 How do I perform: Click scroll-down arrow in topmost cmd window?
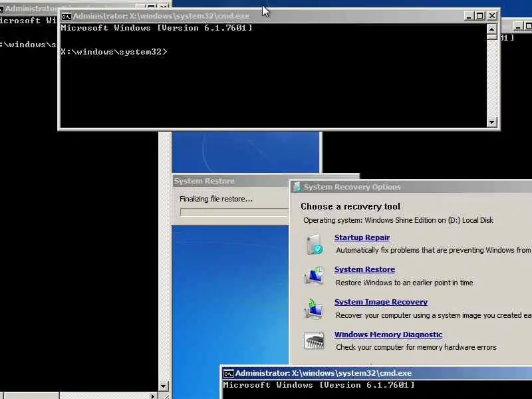(491, 122)
